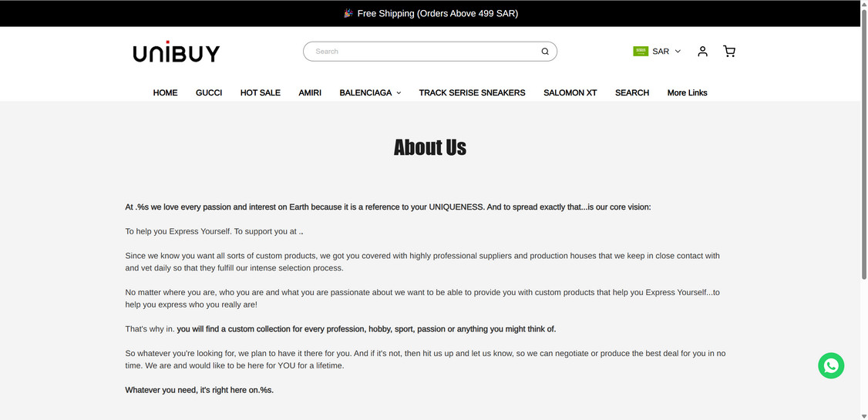This screenshot has width=868, height=420.
Task: Click the text 'To help you Express Yourself'
Action: (179, 232)
